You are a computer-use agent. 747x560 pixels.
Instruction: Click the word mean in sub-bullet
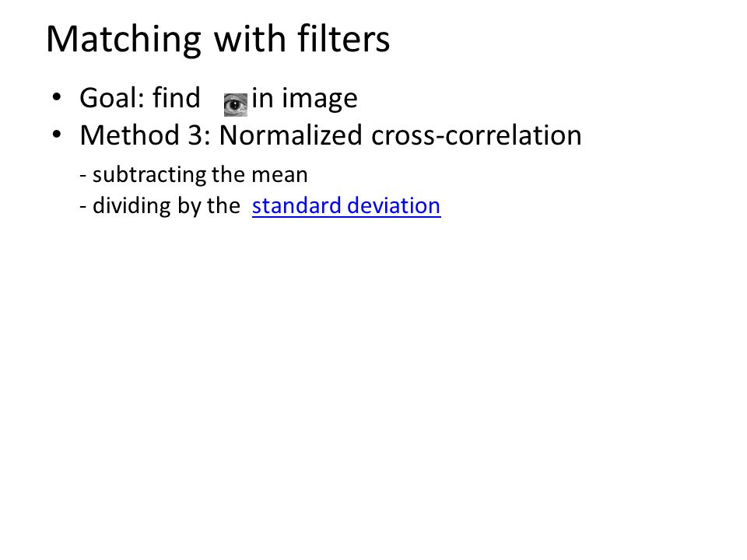279,176
